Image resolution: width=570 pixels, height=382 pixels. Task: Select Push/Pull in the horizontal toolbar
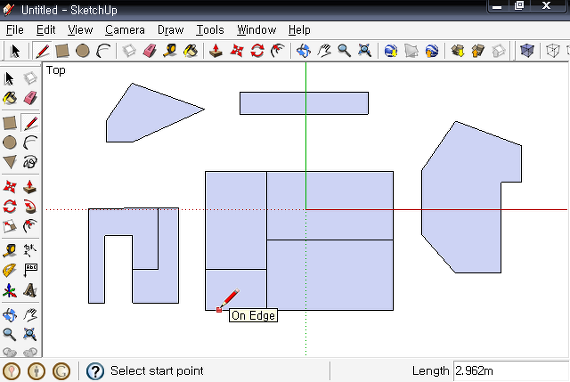coord(216,51)
